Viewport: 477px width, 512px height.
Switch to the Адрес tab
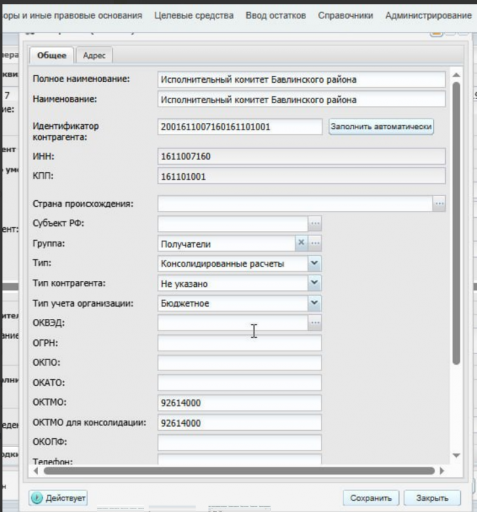point(94,55)
